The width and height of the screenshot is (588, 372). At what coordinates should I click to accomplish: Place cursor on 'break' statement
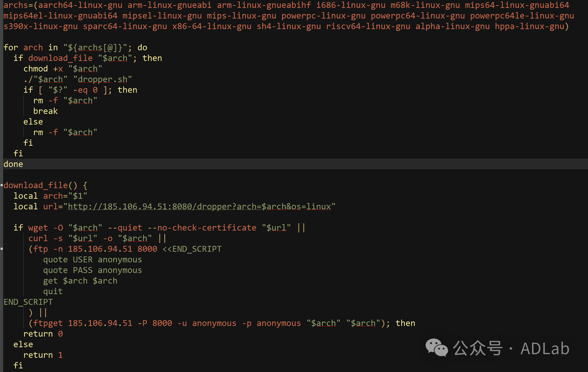click(x=45, y=111)
